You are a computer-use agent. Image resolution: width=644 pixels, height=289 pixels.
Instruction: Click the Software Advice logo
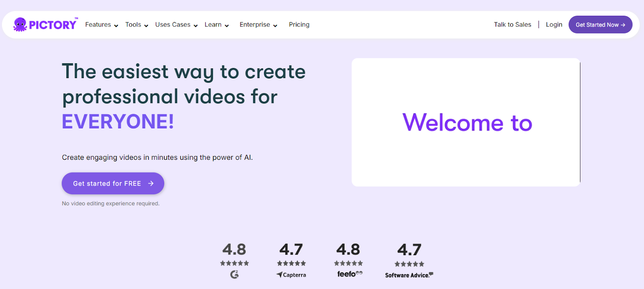pyautogui.click(x=409, y=275)
